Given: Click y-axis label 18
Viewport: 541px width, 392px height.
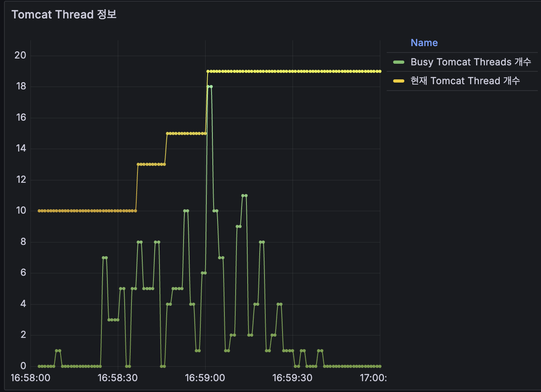Looking at the screenshot, I should [21, 86].
